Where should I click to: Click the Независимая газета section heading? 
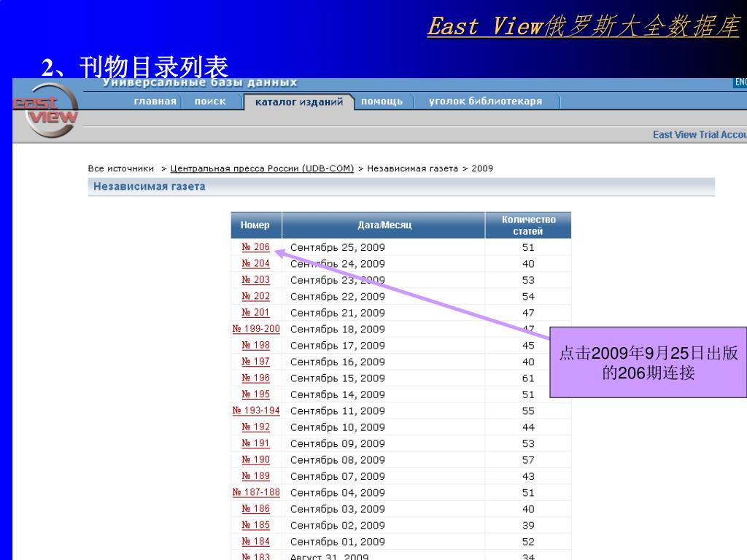pyautogui.click(x=149, y=187)
